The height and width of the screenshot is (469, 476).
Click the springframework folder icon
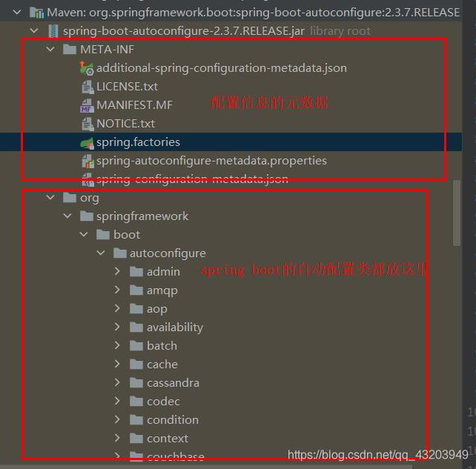pos(86,216)
